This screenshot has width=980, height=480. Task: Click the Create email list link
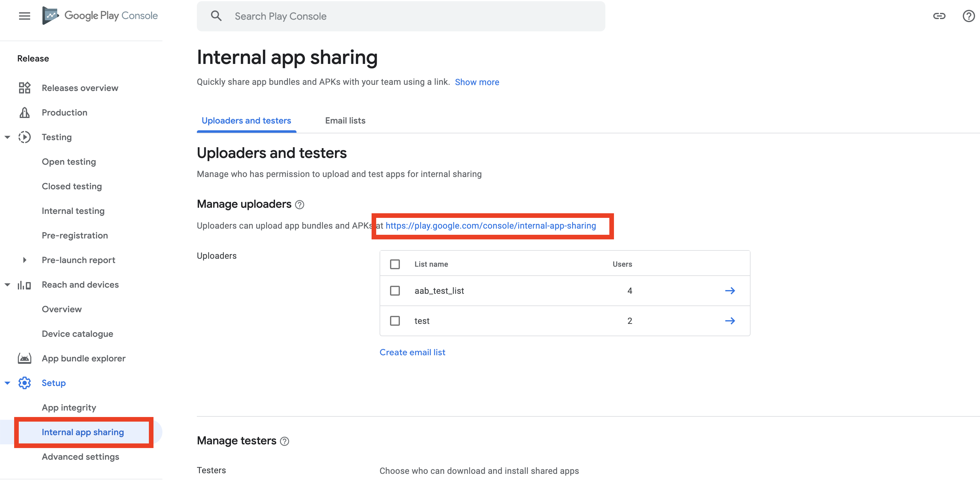pos(412,352)
